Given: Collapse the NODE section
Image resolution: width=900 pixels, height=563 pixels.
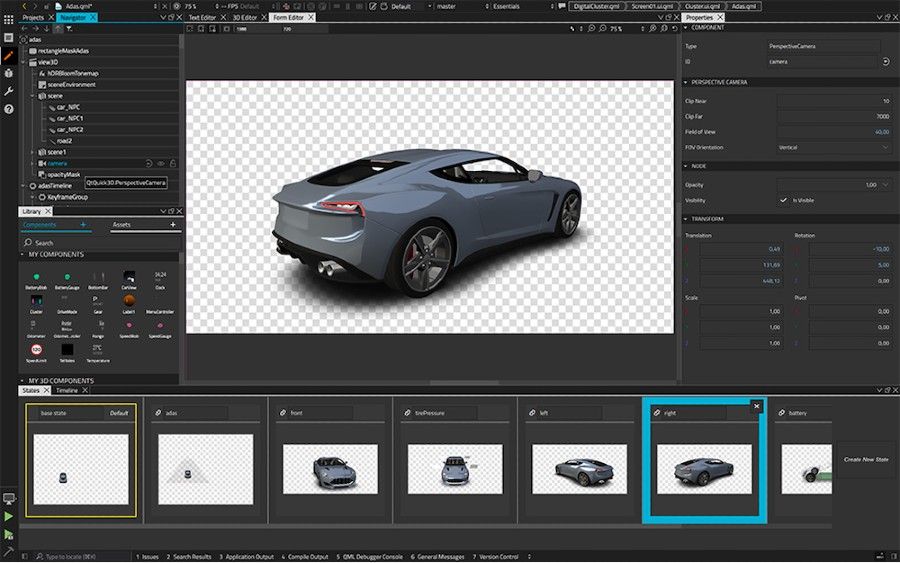Looking at the screenshot, I should (685, 166).
